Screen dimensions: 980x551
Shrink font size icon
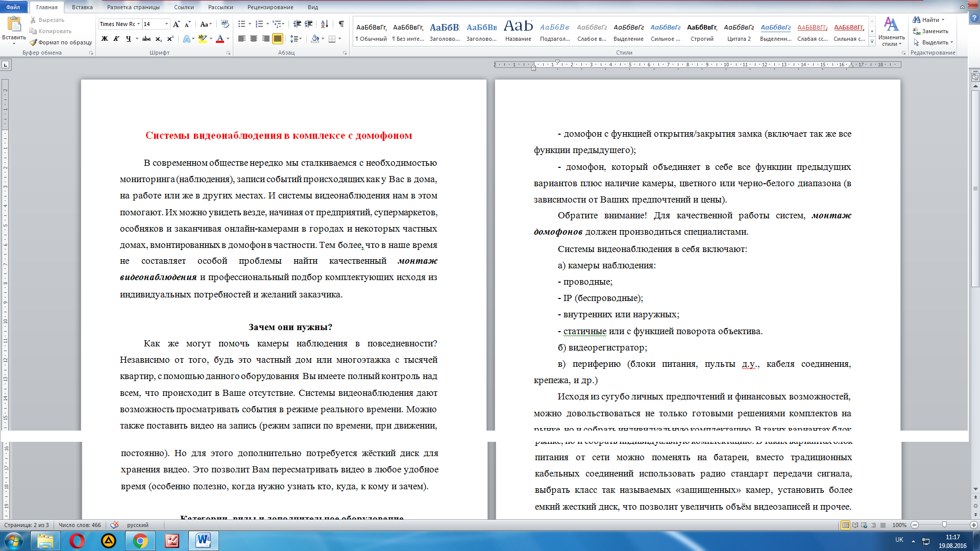188,24
